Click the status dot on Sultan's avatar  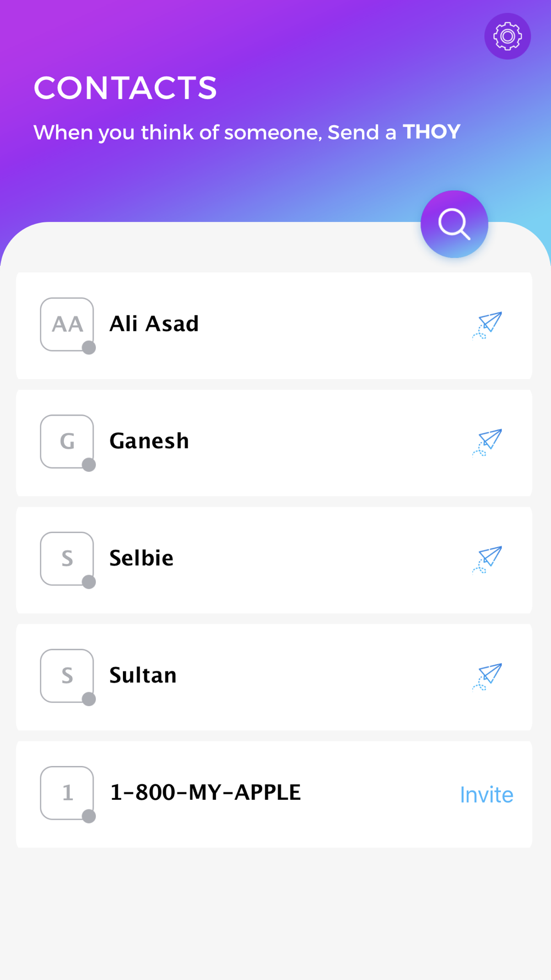pyautogui.click(x=89, y=699)
